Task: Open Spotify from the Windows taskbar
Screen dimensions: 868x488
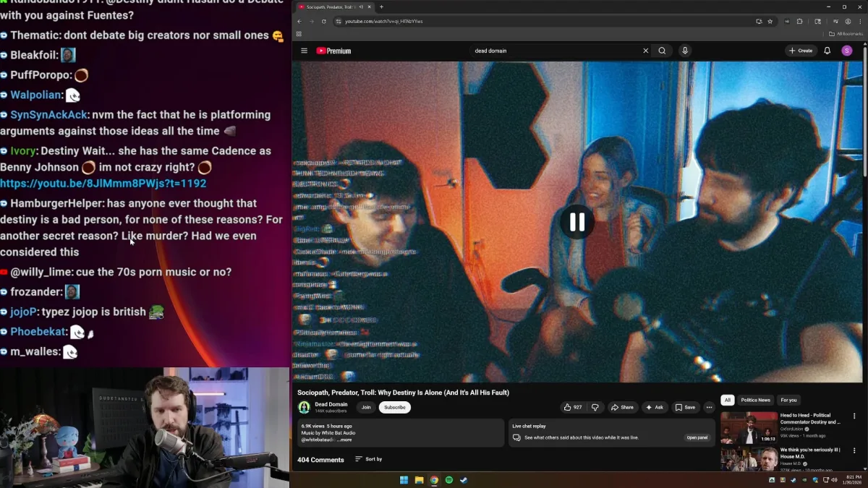Action: [448, 480]
